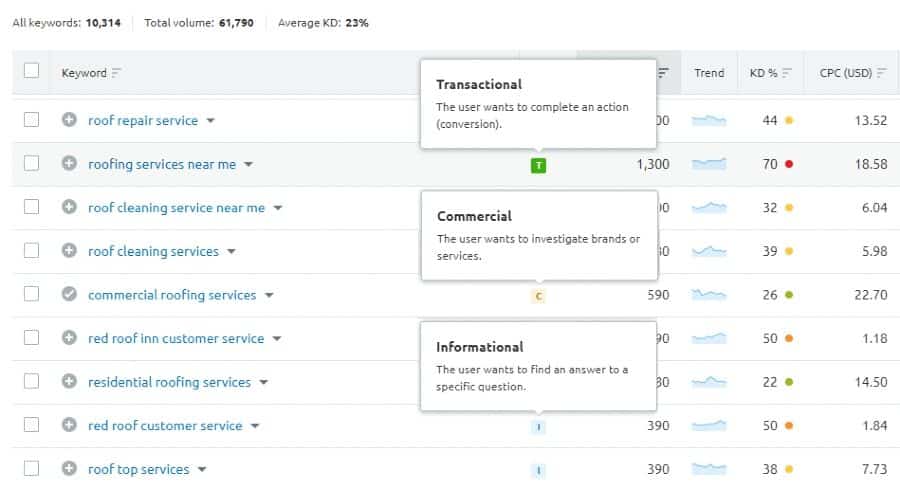Open 'commercial roofing services' keyword link

point(172,295)
